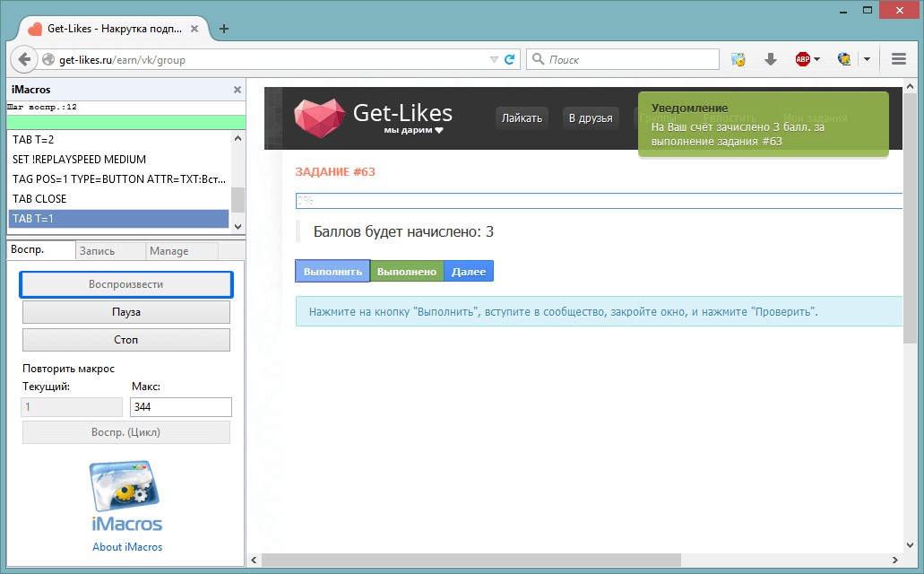The image size is (924, 574).
Task: Click the Adblock Plus ABP icon
Action: point(803,59)
